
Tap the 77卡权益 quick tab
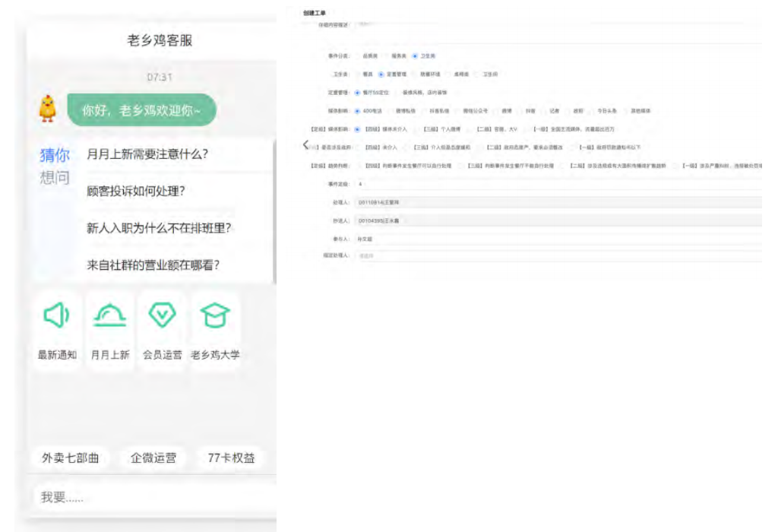[231, 458]
